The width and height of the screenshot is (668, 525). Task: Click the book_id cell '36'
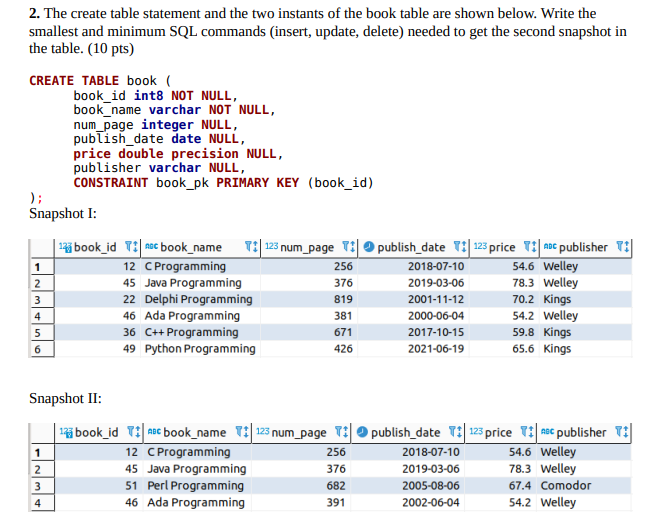[98, 332]
